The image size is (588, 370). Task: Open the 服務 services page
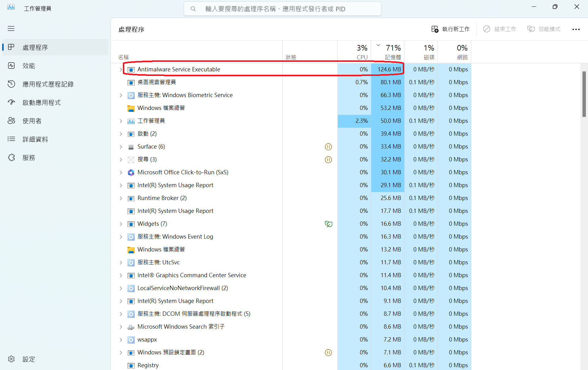(29, 158)
